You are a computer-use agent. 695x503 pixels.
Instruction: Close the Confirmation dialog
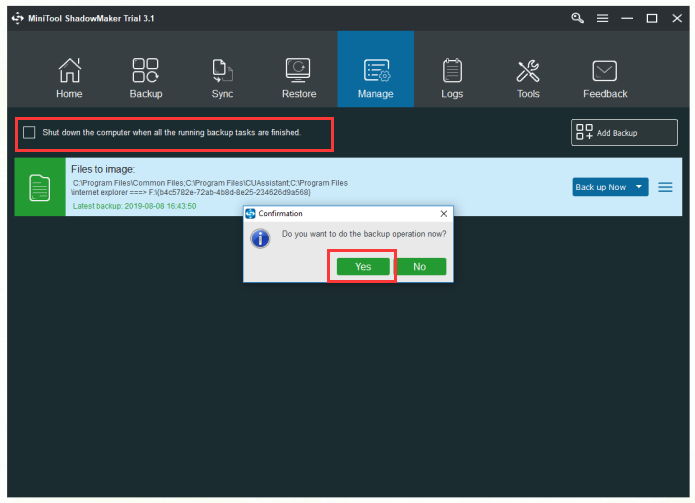[443, 214]
